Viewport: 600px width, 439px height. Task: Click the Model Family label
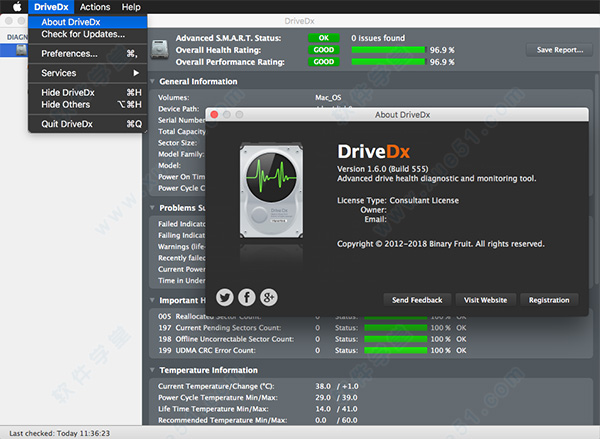(181, 154)
